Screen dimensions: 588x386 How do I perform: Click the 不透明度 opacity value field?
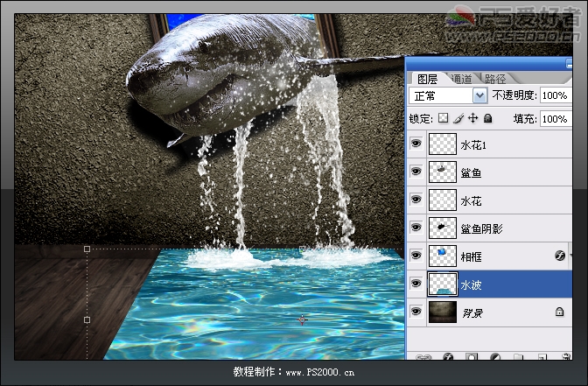tap(556, 95)
